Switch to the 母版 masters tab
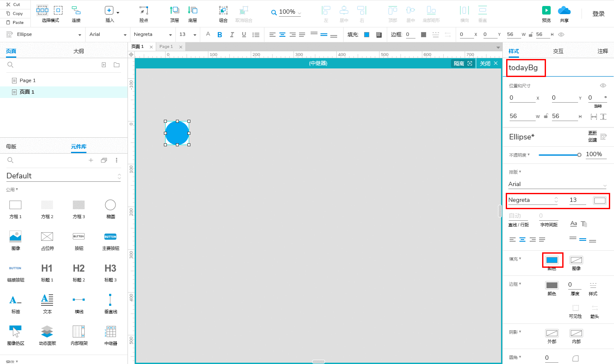Image resolution: width=614 pixels, height=364 pixels. point(11,146)
